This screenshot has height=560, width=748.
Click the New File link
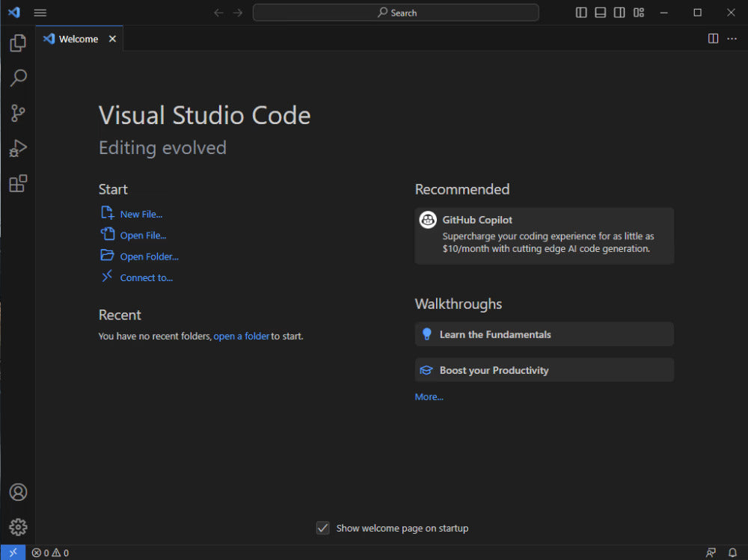pyautogui.click(x=141, y=214)
